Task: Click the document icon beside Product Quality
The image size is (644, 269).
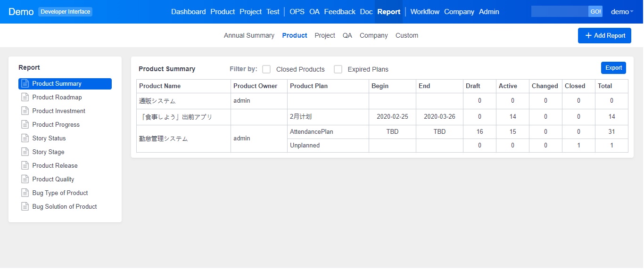Action: pyautogui.click(x=25, y=179)
